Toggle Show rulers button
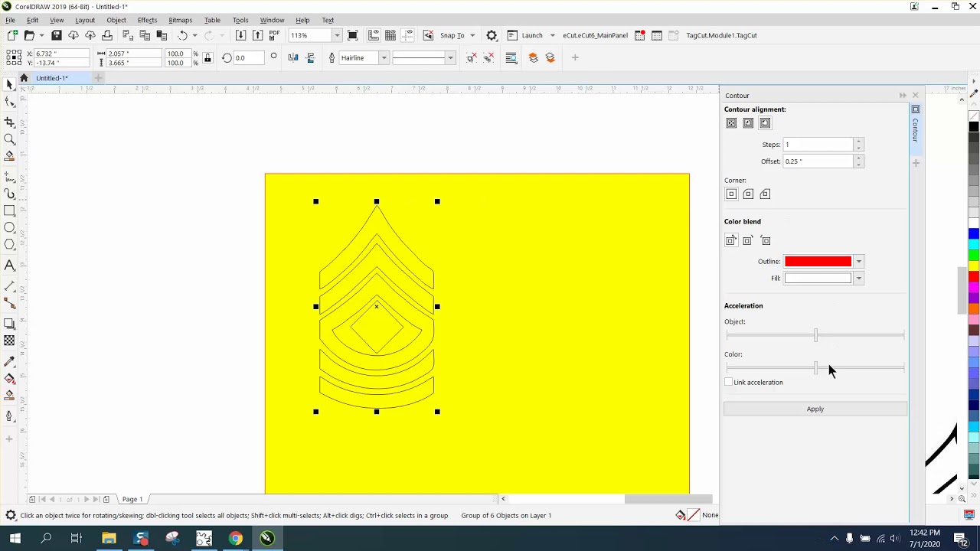The width and height of the screenshot is (980, 551). click(x=374, y=35)
